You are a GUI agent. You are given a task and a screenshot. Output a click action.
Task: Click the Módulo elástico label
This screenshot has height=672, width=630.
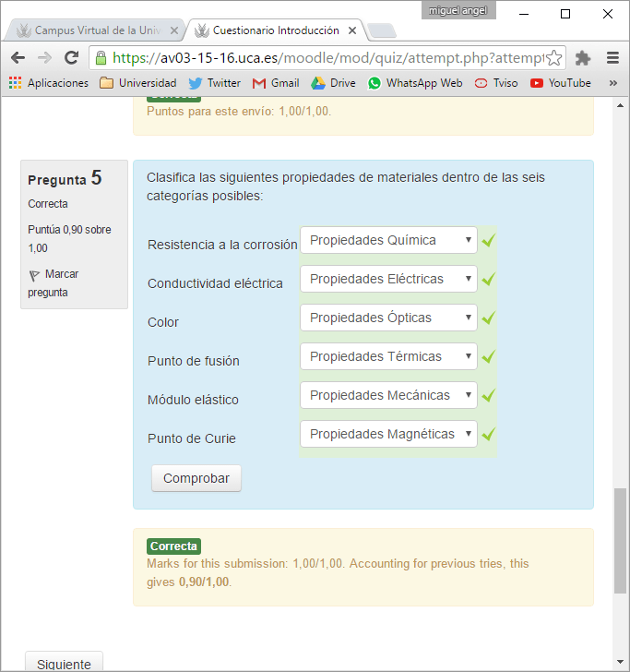pos(193,400)
